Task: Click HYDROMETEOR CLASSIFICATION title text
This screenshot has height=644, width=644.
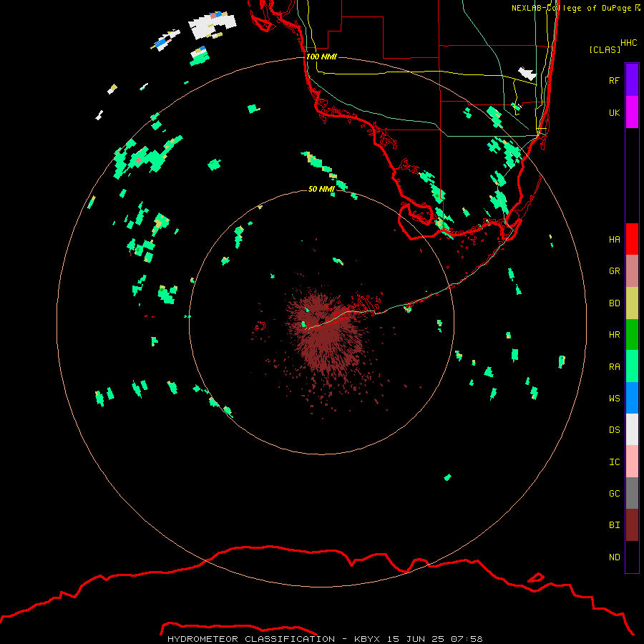Action: (x=251, y=639)
